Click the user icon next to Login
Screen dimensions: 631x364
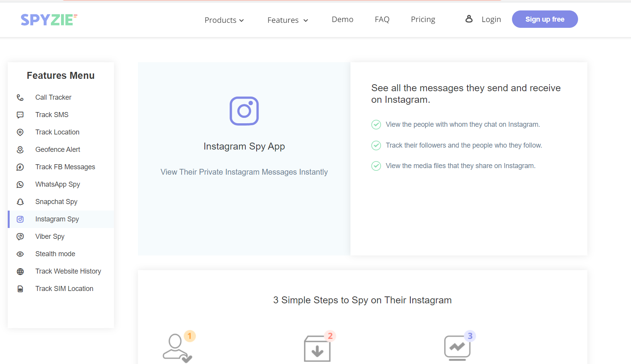point(469,19)
